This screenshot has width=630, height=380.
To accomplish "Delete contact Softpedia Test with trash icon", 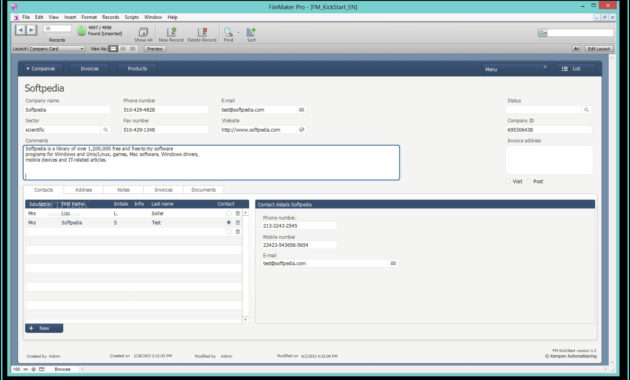I will pyautogui.click(x=237, y=223).
